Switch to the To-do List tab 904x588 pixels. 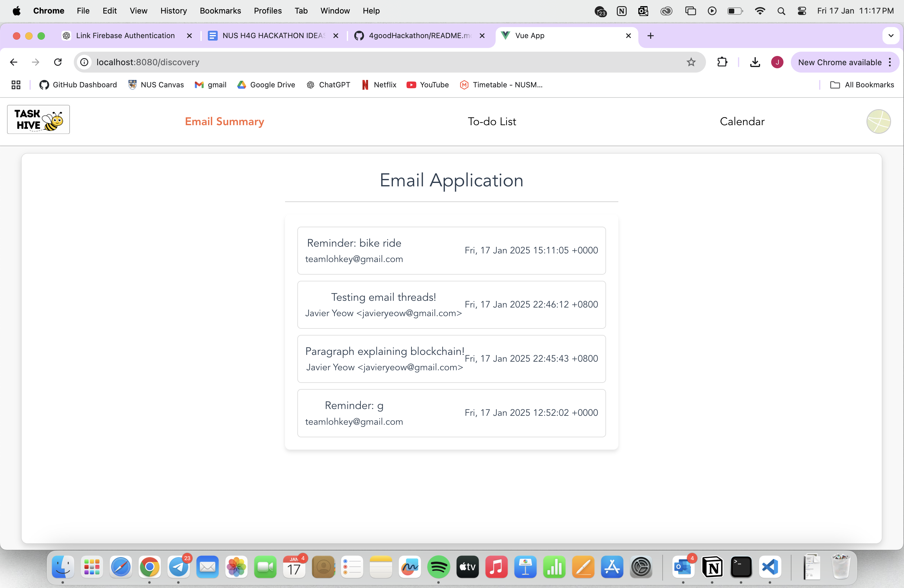pos(491,121)
